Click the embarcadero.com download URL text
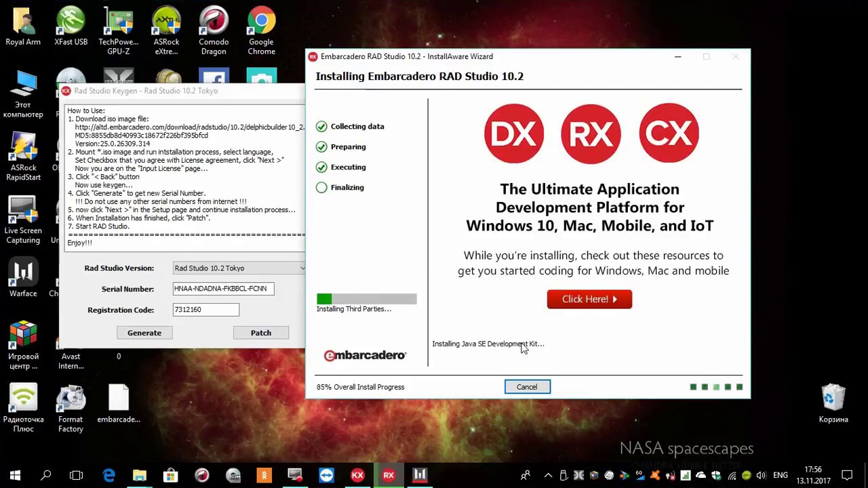The width and height of the screenshot is (868, 488). tap(190, 127)
